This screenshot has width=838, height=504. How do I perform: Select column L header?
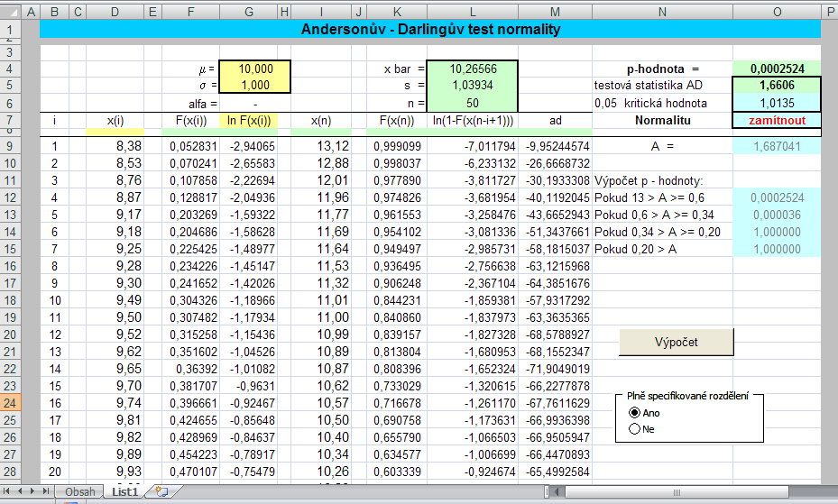click(x=473, y=12)
